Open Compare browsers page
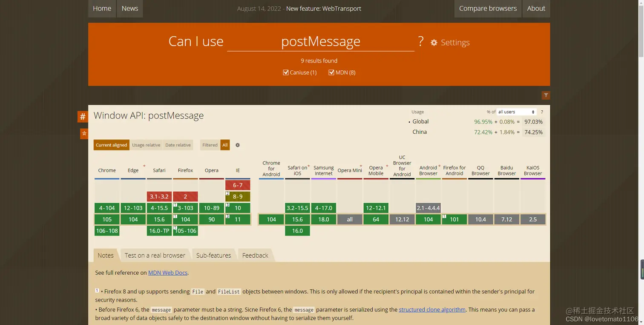 point(488,9)
